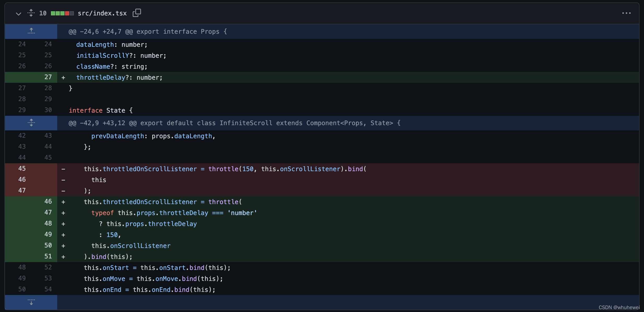
Task: Expand lines below at diff bottom
Action: tap(31, 302)
